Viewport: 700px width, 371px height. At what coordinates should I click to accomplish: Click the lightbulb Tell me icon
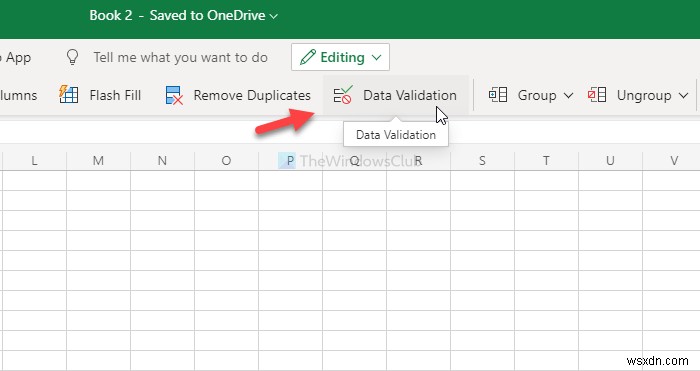coord(72,57)
